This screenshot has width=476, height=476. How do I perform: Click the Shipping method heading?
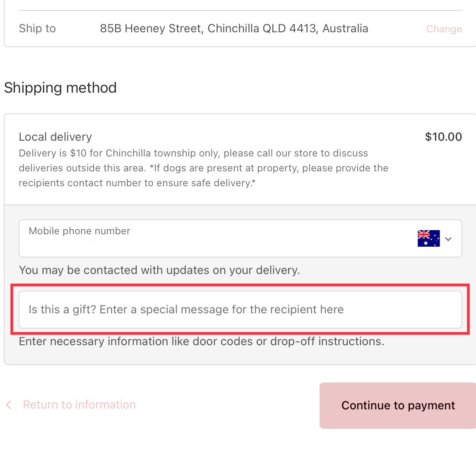pyautogui.click(x=60, y=88)
